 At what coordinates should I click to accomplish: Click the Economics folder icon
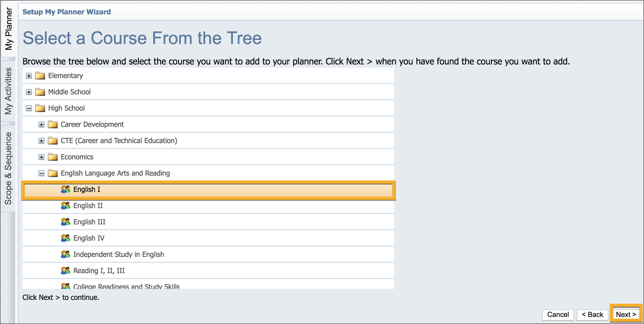[x=53, y=157]
